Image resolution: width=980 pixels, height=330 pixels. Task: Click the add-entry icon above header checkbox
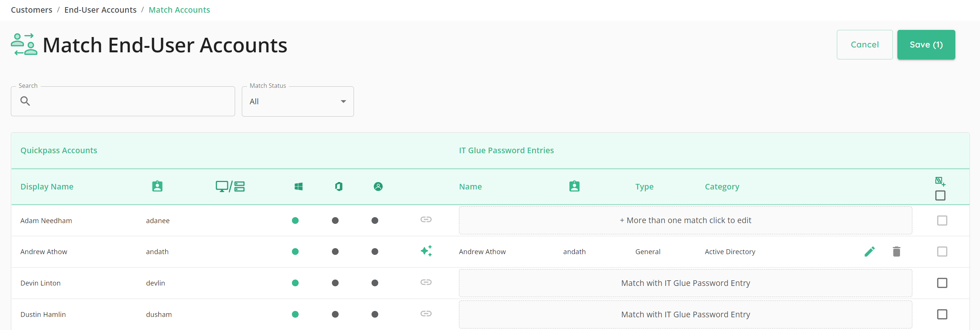coord(940,181)
